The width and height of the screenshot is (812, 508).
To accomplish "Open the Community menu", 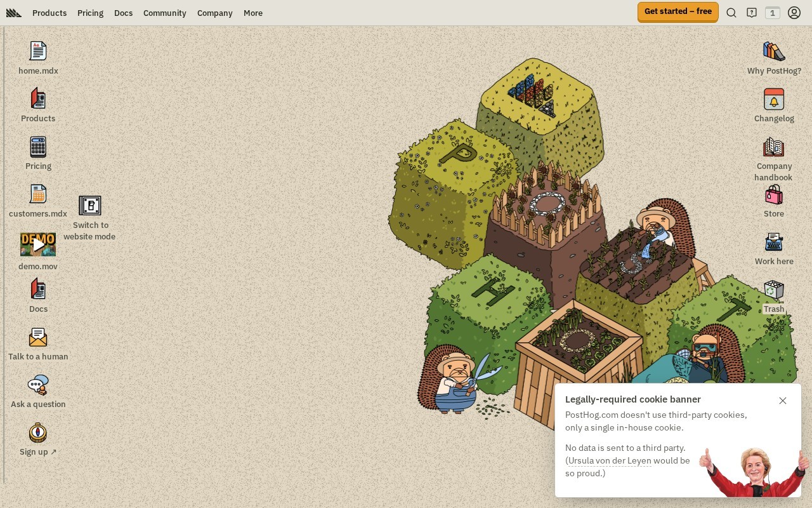I will click(164, 13).
